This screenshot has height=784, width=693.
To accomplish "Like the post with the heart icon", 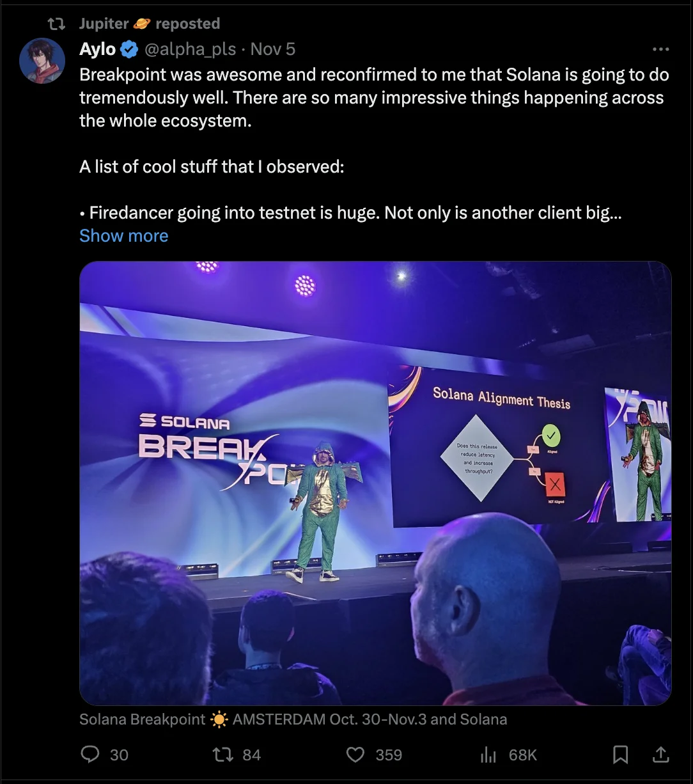I will tap(355, 755).
